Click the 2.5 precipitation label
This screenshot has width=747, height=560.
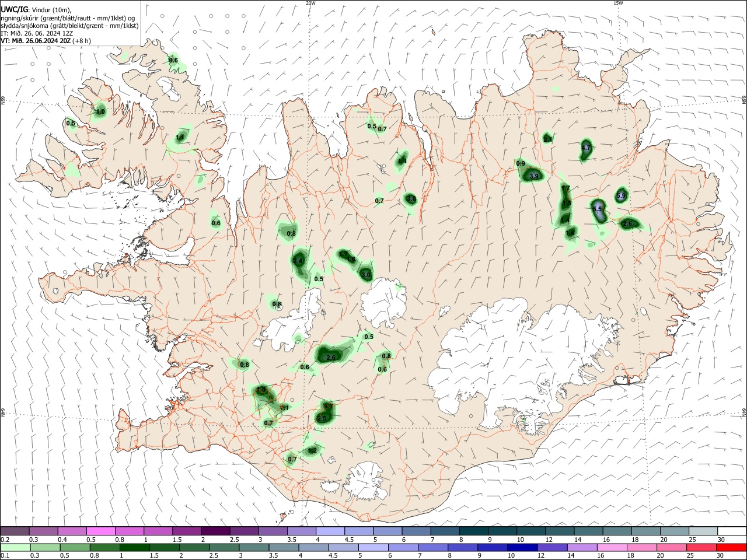(x=322, y=419)
